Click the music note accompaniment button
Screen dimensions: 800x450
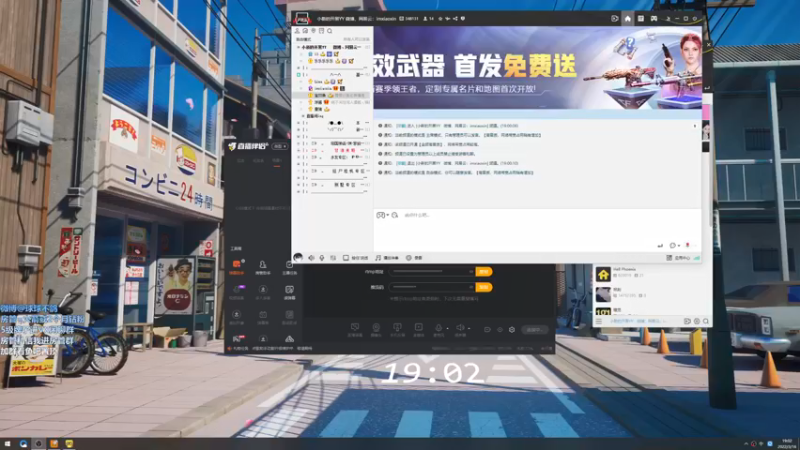point(387,258)
